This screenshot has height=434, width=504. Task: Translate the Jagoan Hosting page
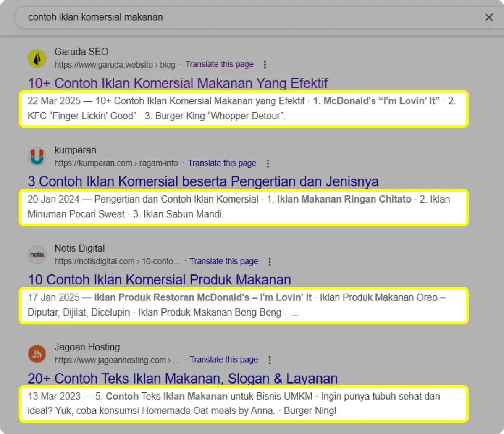pos(224,360)
